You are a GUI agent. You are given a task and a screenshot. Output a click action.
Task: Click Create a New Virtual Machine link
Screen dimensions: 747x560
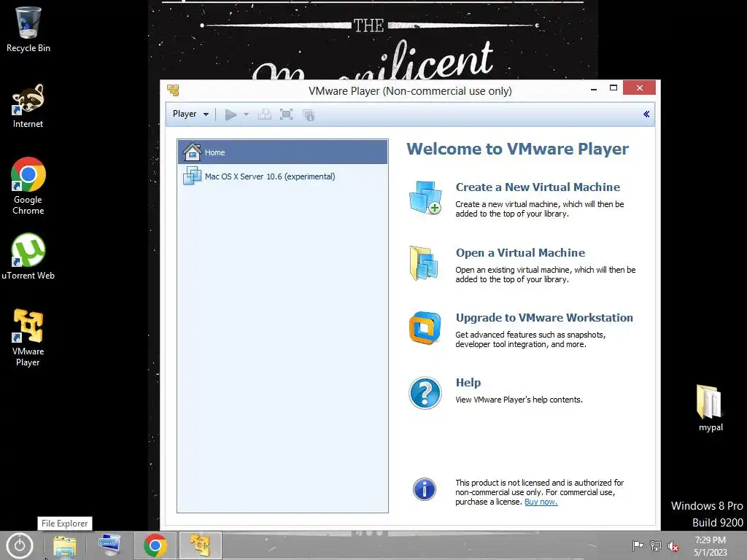538,187
